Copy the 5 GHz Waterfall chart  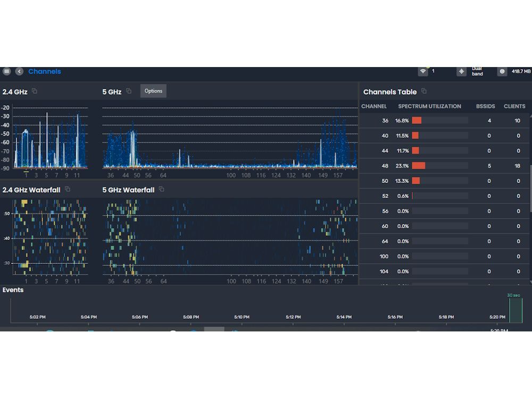162,189
